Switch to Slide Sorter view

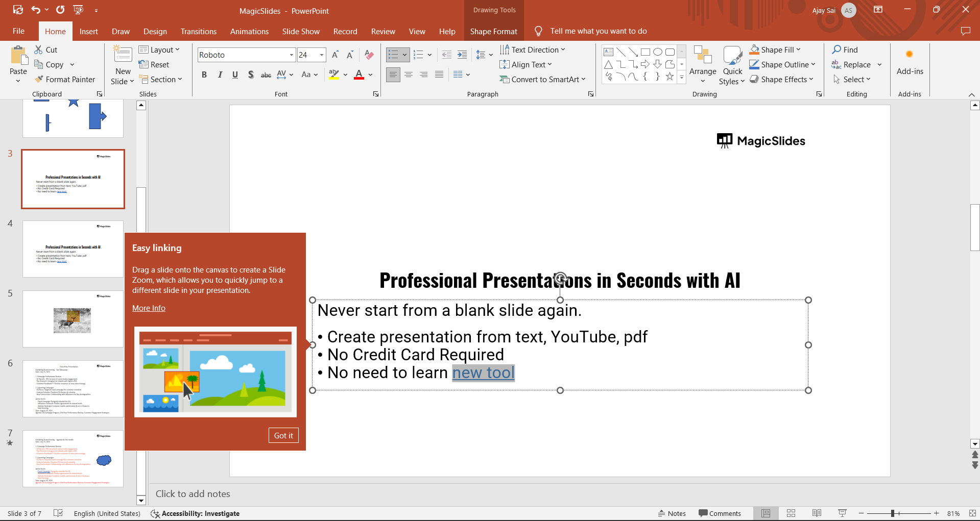(x=791, y=513)
